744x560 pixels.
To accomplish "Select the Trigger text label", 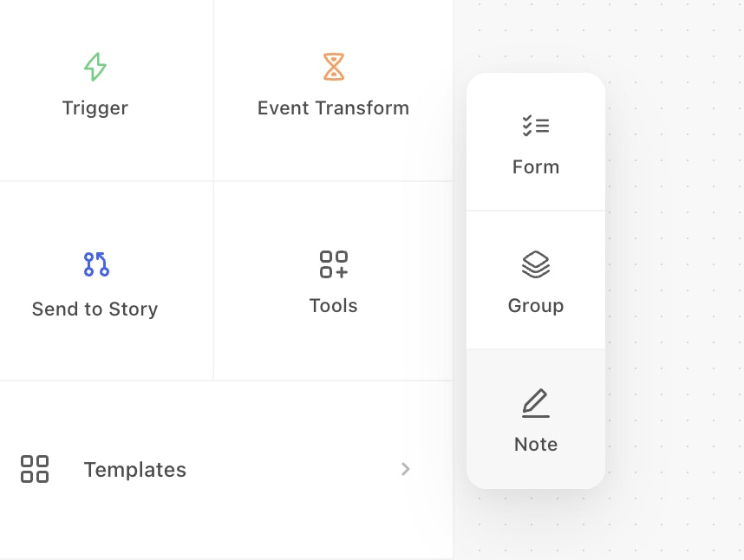I will pos(95,108).
